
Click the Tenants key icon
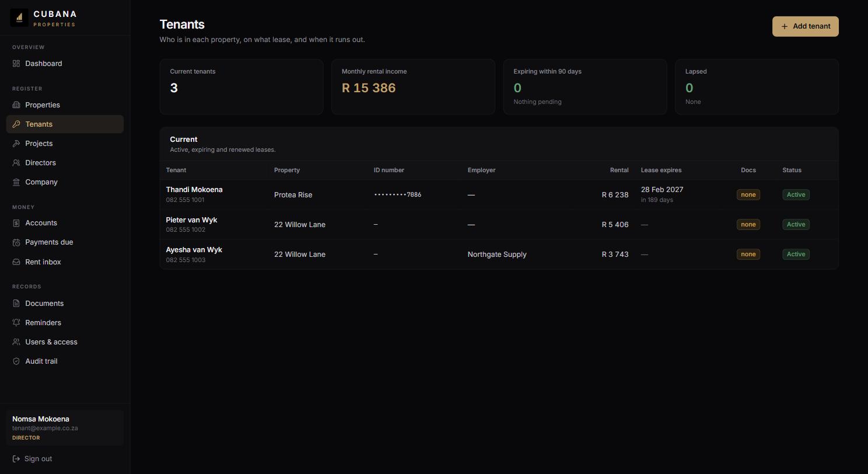[16, 124]
